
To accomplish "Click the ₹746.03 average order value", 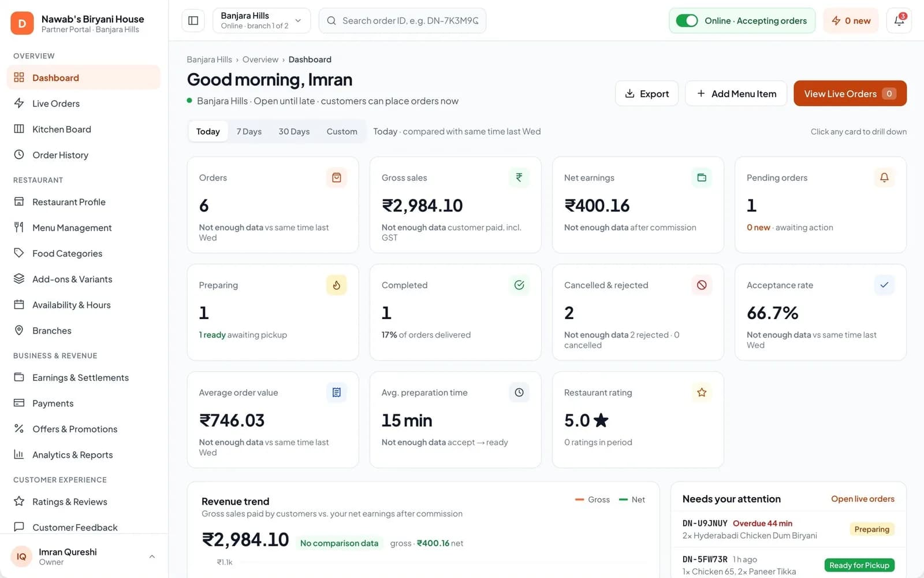I will click(x=232, y=420).
